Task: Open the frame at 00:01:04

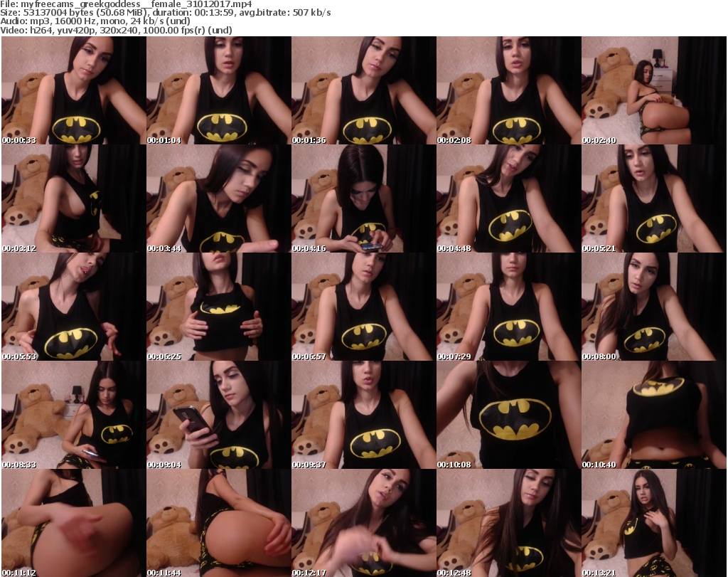Action: click(x=219, y=90)
